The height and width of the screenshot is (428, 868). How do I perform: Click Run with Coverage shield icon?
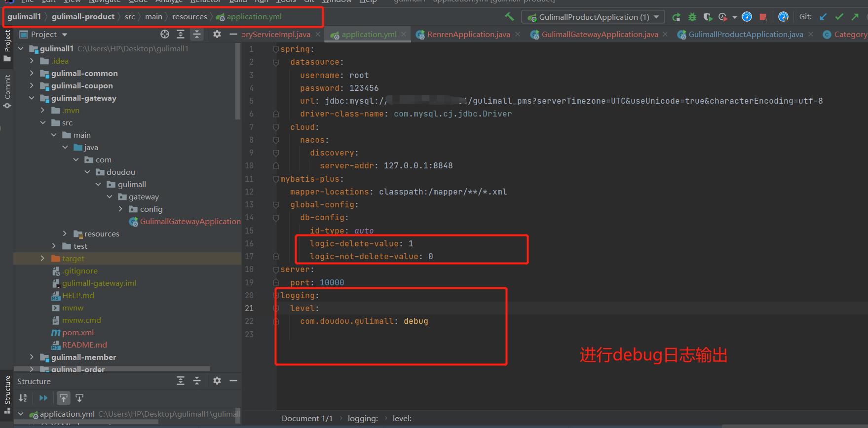(x=708, y=17)
